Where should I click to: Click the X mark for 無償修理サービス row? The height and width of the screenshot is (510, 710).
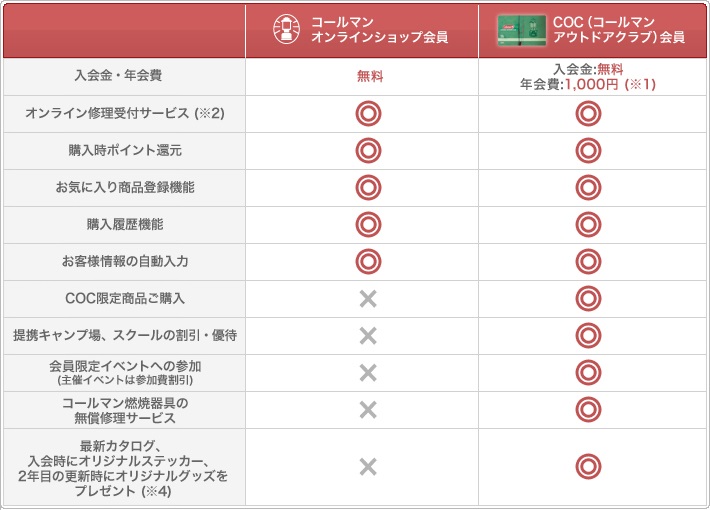click(x=368, y=410)
